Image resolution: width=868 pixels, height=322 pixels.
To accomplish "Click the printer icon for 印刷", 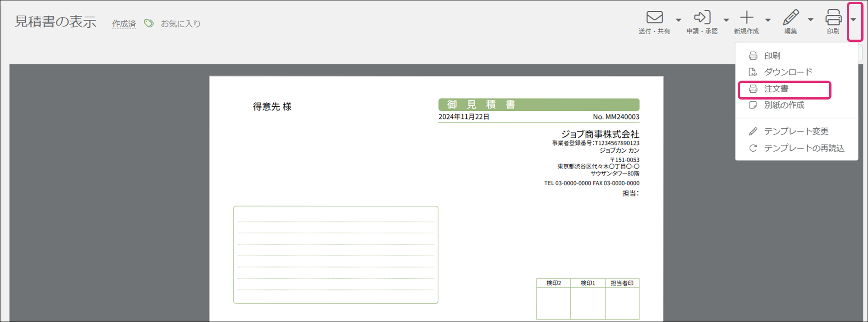I will click(x=833, y=18).
